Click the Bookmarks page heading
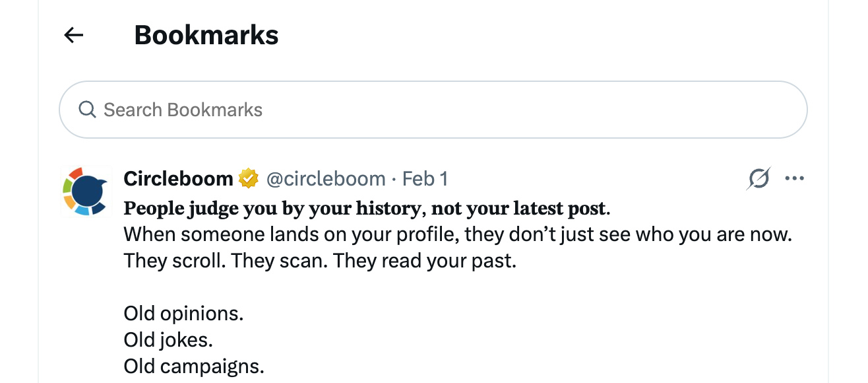 click(206, 35)
